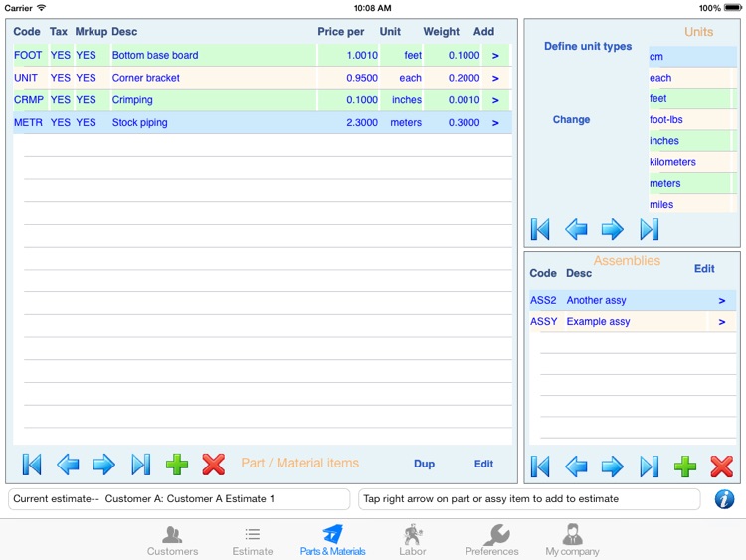The height and width of the screenshot is (560, 746).
Task: Select the Corner bracket description
Action: pos(145,78)
